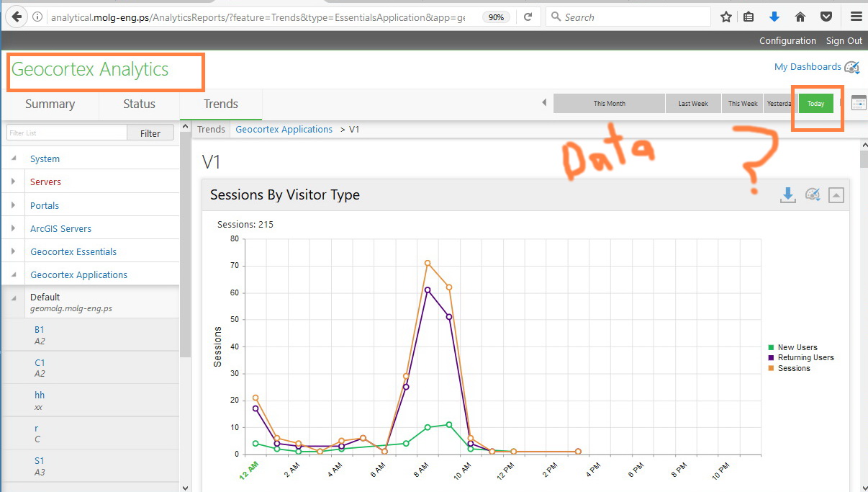Switch to the Summary tab
Image resolution: width=868 pixels, height=492 pixels.
[50, 104]
